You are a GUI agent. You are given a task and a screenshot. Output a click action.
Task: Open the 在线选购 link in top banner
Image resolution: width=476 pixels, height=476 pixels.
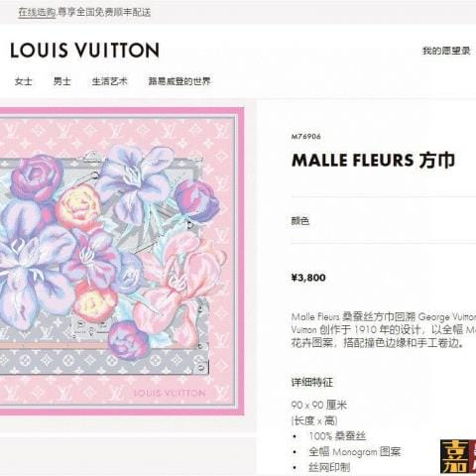37,12
